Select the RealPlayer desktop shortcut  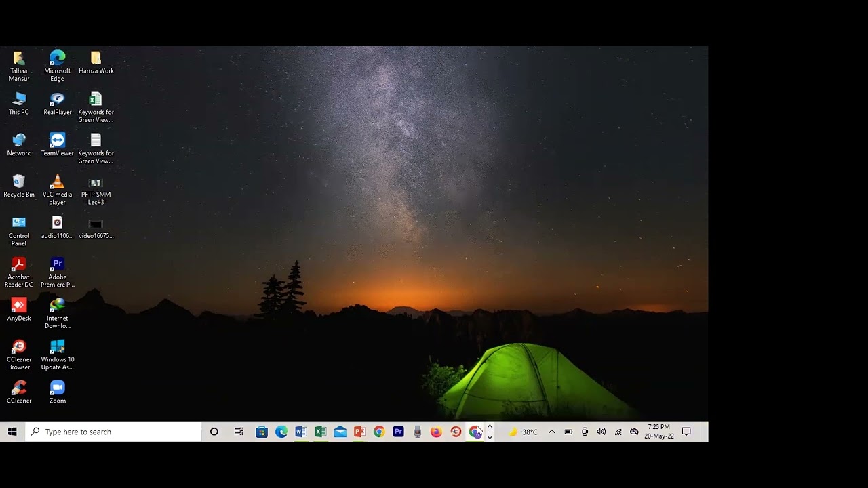click(57, 100)
